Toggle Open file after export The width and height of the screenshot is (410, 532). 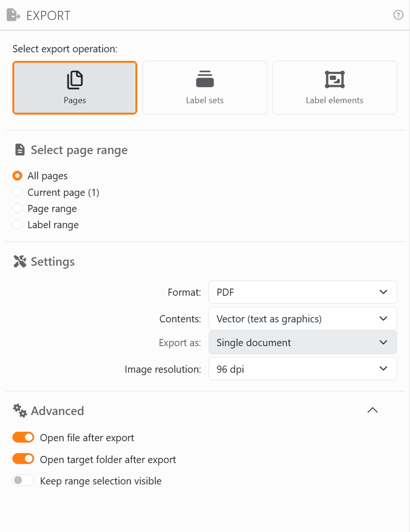click(x=23, y=437)
